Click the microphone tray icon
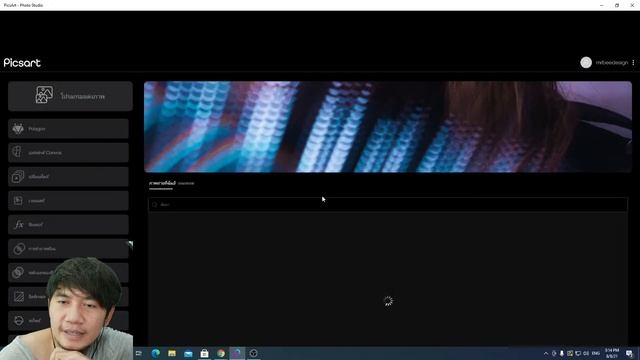 click(562, 353)
